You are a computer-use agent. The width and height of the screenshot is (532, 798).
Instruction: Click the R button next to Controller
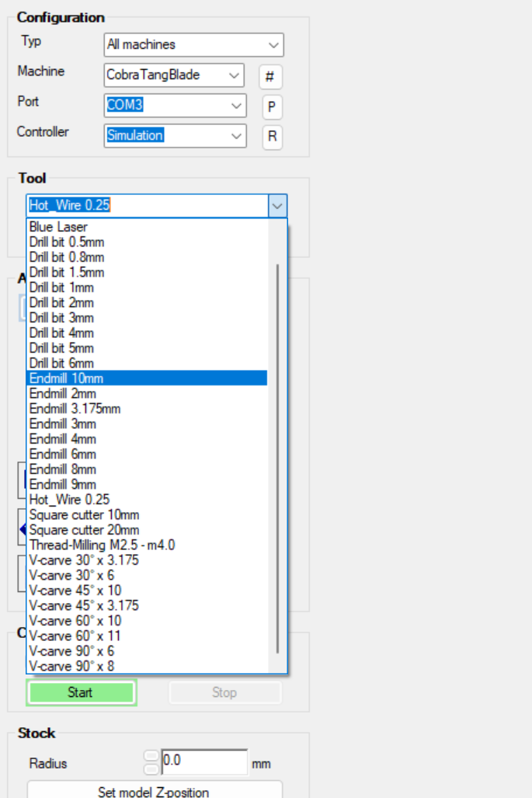click(x=272, y=137)
